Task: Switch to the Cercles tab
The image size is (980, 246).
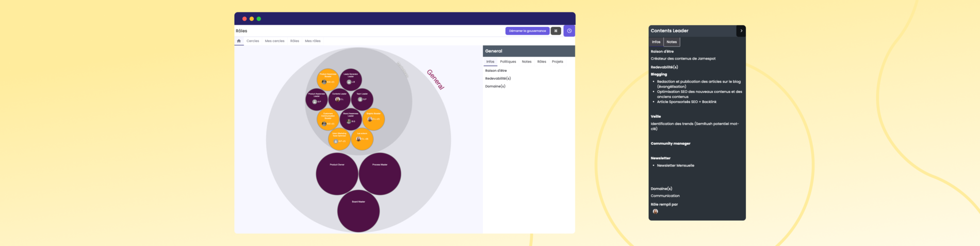Action: 253,41
